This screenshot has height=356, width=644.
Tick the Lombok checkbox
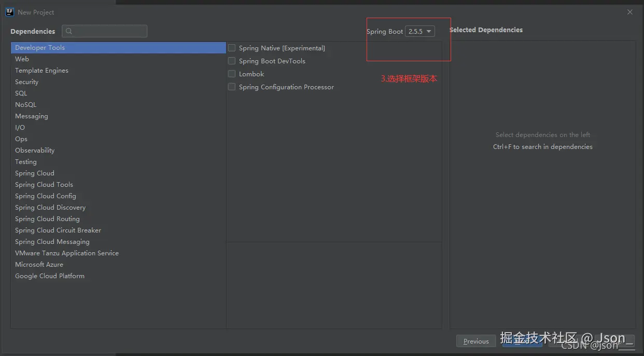click(232, 74)
